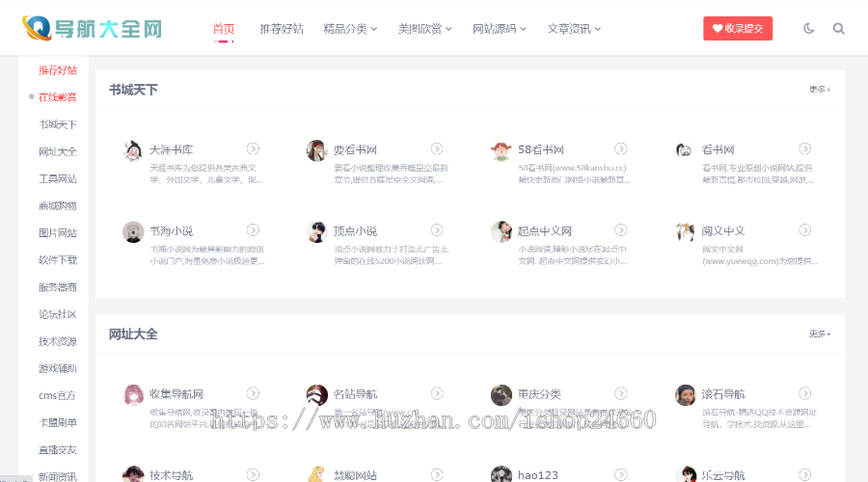Click arrow icon beside 滚石导航
868x482 pixels.
pyautogui.click(x=805, y=393)
